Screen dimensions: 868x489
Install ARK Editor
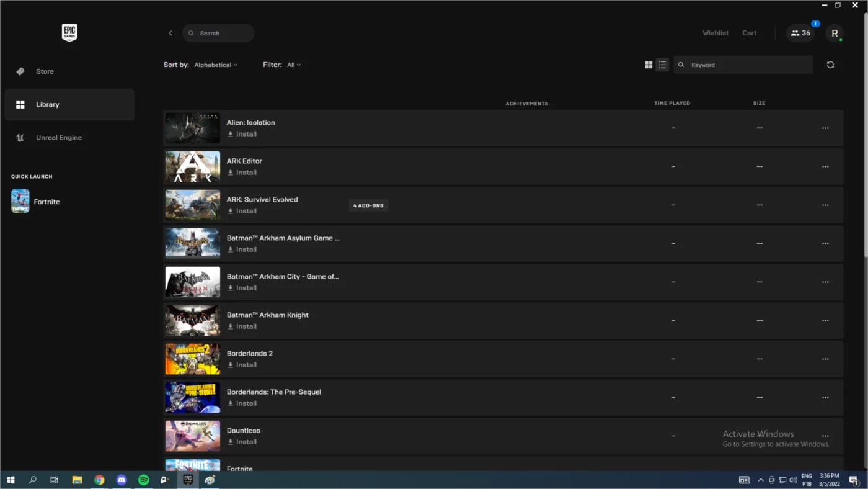click(242, 173)
